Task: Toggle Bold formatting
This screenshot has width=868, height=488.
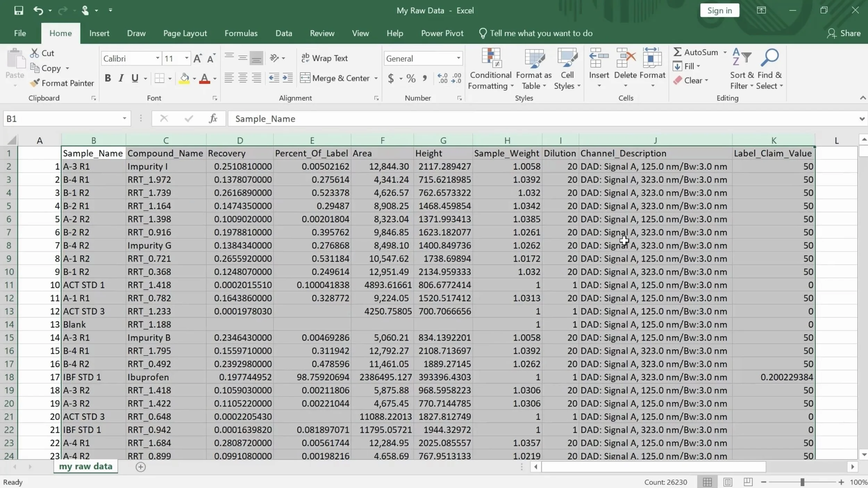Action: tap(108, 78)
